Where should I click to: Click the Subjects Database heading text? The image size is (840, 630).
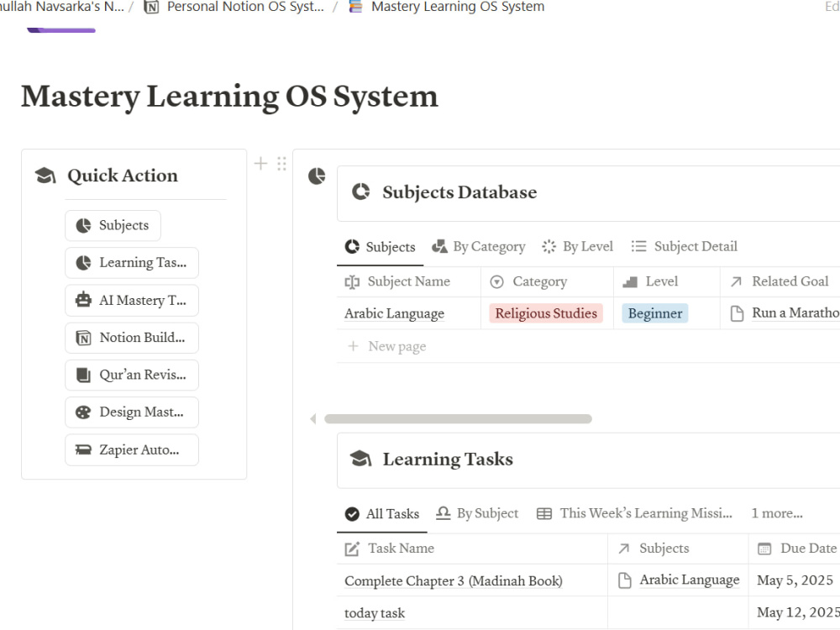tap(459, 192)
